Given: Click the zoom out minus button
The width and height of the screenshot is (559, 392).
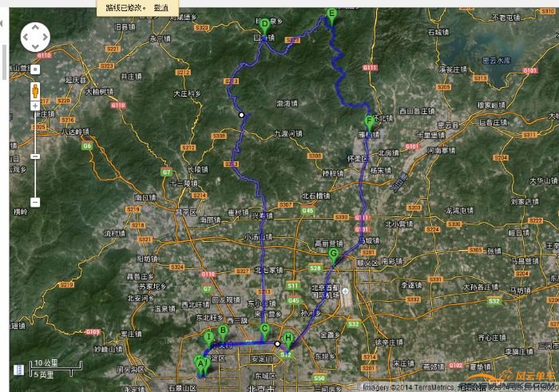Looking at the screenshot, I should pyautogui.click(x=35, y=203).
